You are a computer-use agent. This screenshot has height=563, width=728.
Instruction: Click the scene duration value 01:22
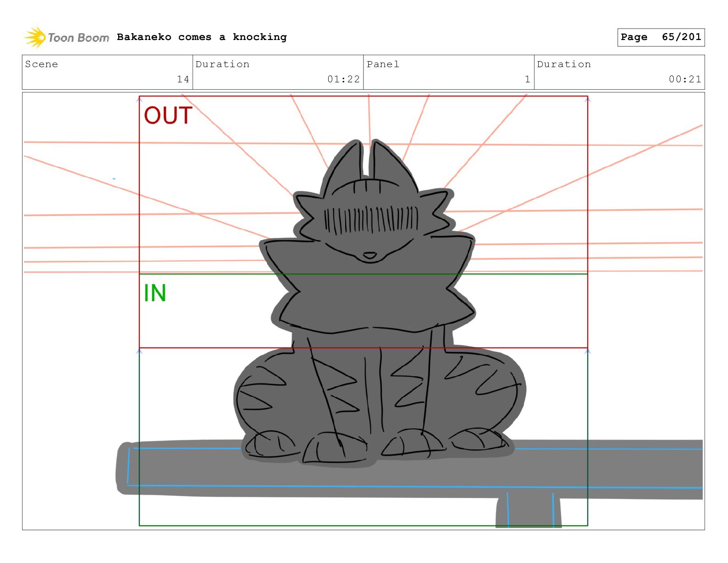coord(343,79)
